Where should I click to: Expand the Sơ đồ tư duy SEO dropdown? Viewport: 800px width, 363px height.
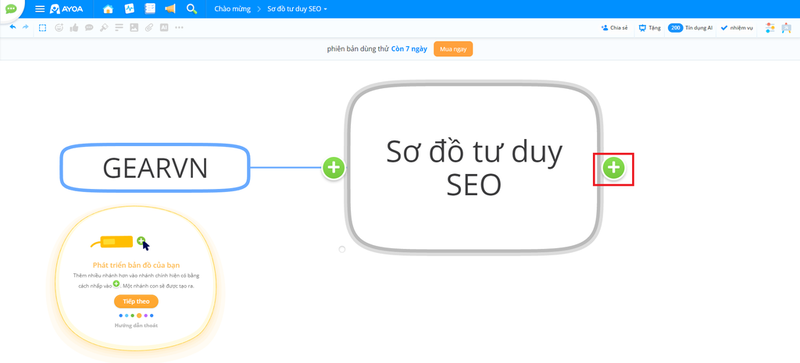coord(297,9)
